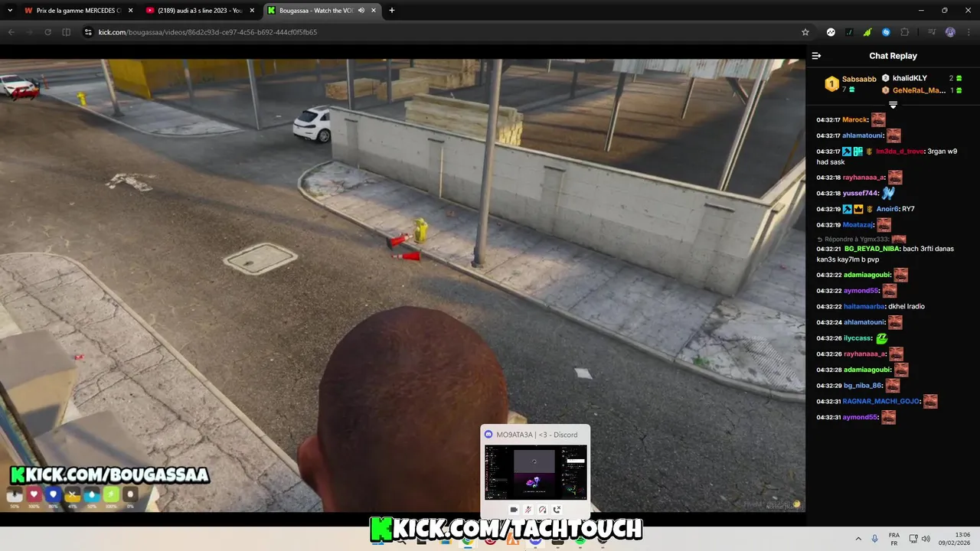The height and width of the screenshot is (551, 980).
Task: Click the video player area
Action: 403,285
